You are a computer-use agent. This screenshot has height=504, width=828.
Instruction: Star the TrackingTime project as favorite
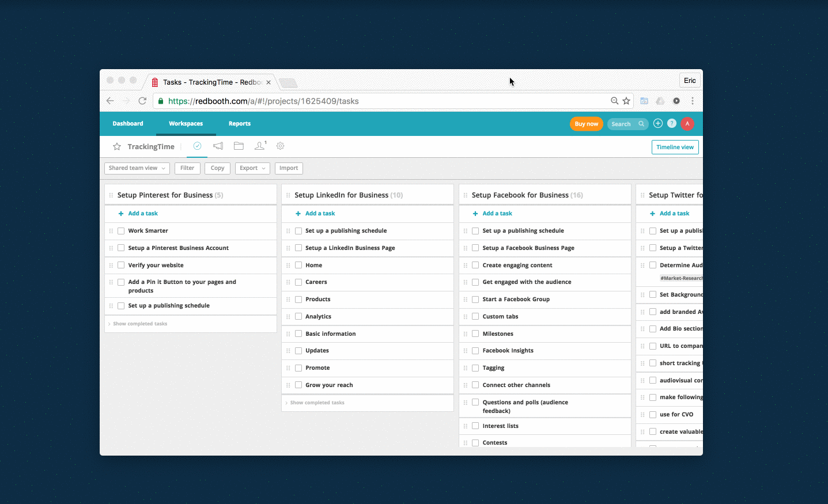(x=117, y=147)
